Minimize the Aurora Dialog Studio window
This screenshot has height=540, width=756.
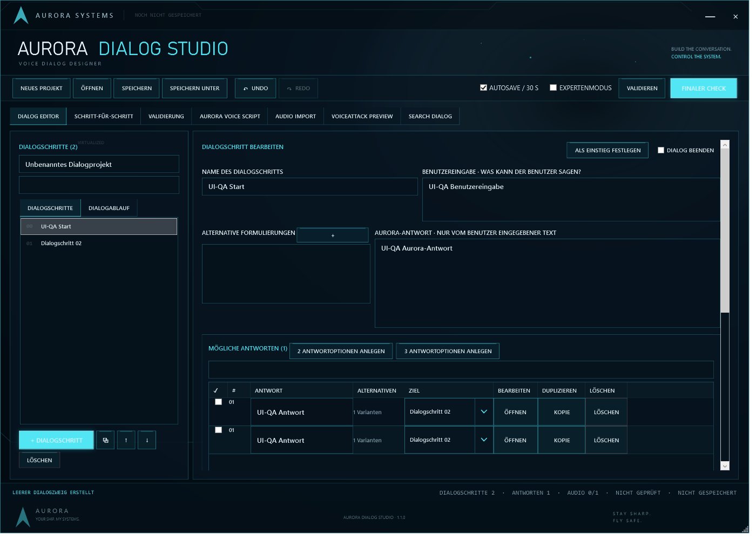pyautogui.click(x=710, y=17)
